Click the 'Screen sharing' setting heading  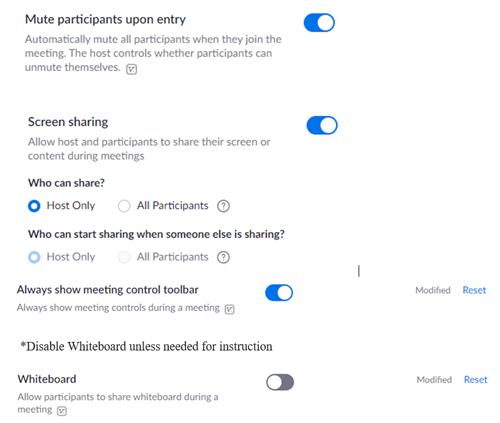pyautogui.click(x=68, y=122)
